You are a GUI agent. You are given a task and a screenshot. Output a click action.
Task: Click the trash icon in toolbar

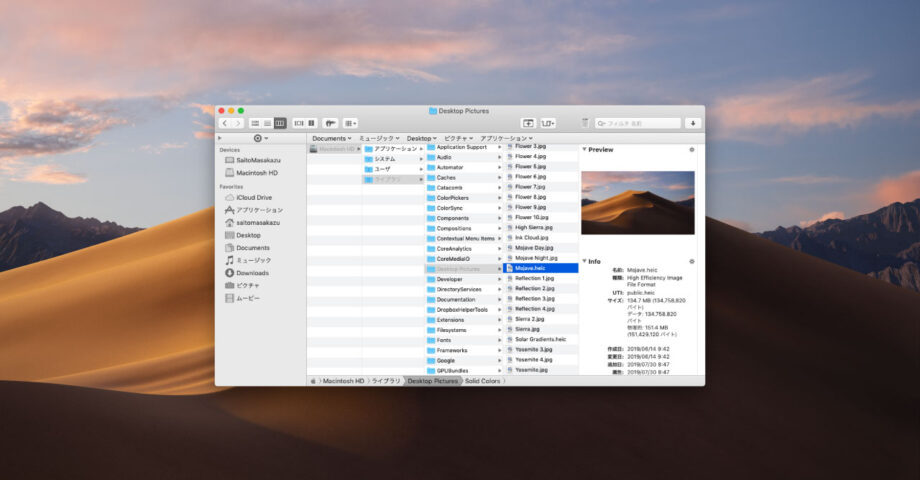click(x=585, y=123)
